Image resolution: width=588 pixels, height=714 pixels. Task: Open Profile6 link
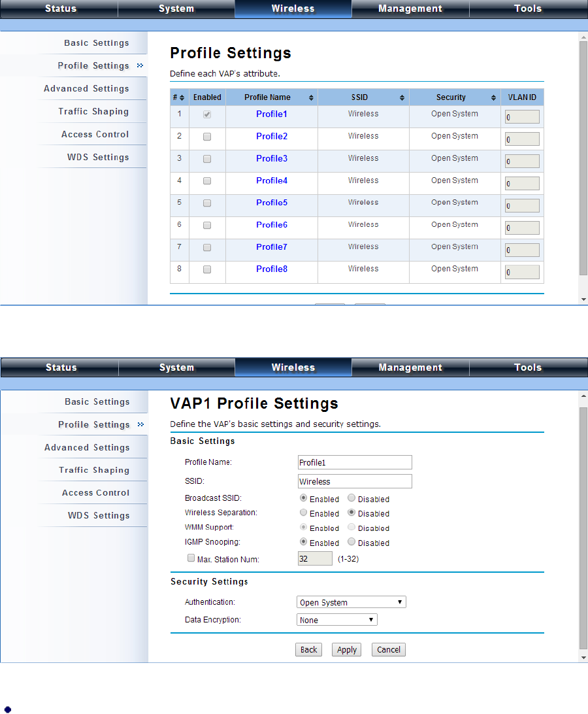click(272, 225)
